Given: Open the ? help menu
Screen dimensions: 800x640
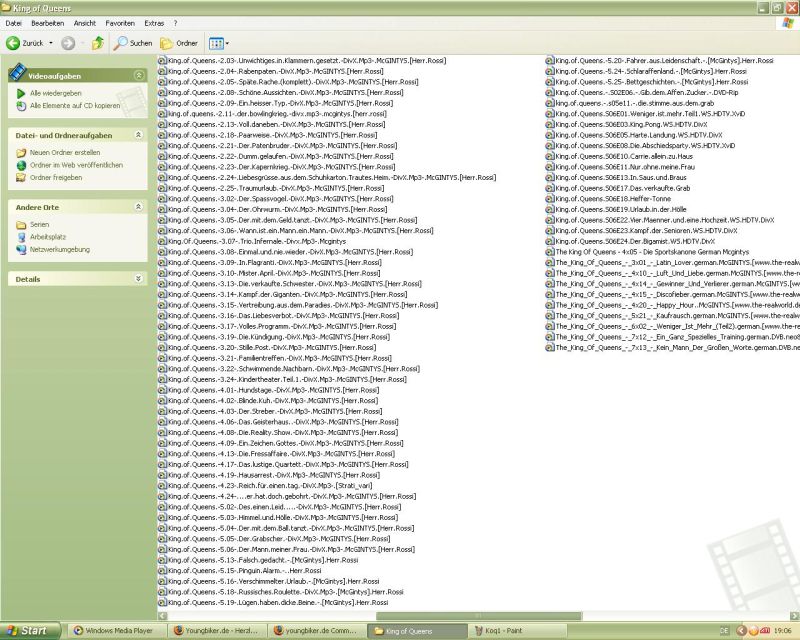Looking at the screenshot, I should click(176, 23).
